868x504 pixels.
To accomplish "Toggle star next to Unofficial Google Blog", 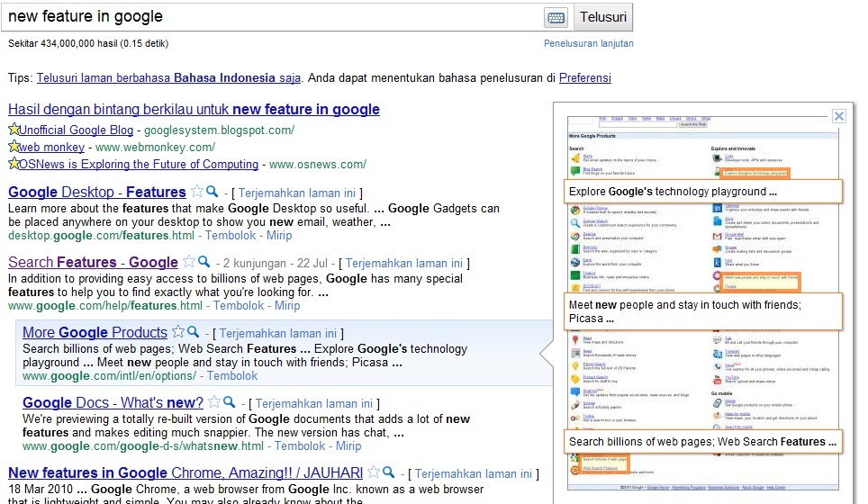I will pyautogui.click(x=14, y=130).
